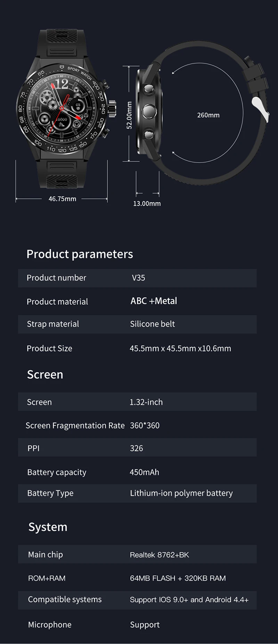Click the large 12 numeral on the dial
Screen dimensions: 278x644
62,84
